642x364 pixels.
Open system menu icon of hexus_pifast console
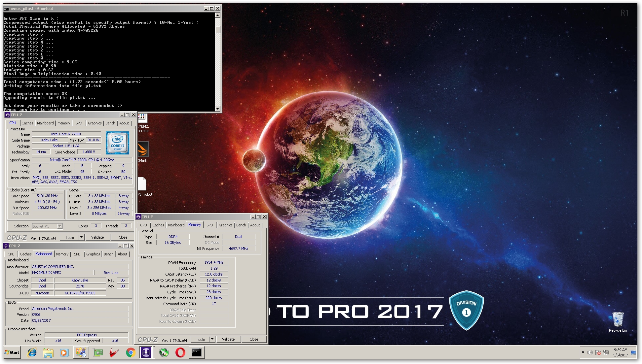tap(6, 9)
